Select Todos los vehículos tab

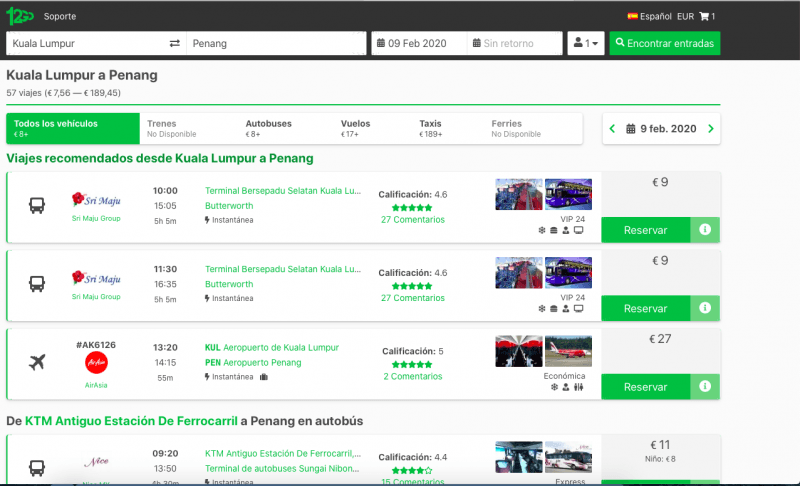73,129
